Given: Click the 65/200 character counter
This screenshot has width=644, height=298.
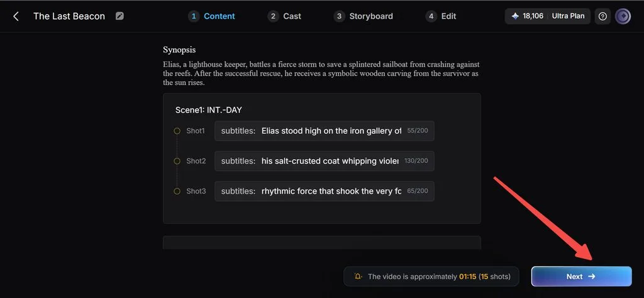Looking at the screenshot, I should [418, 191].
